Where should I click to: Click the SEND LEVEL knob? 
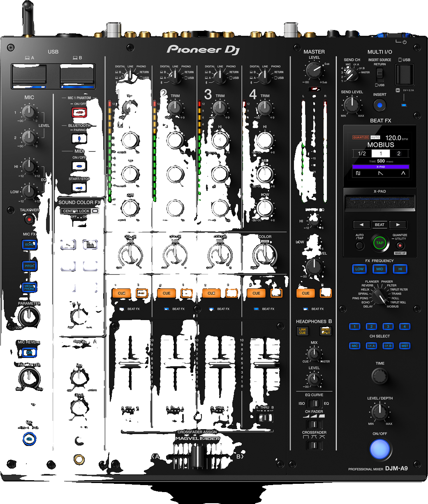coord(352,105)
